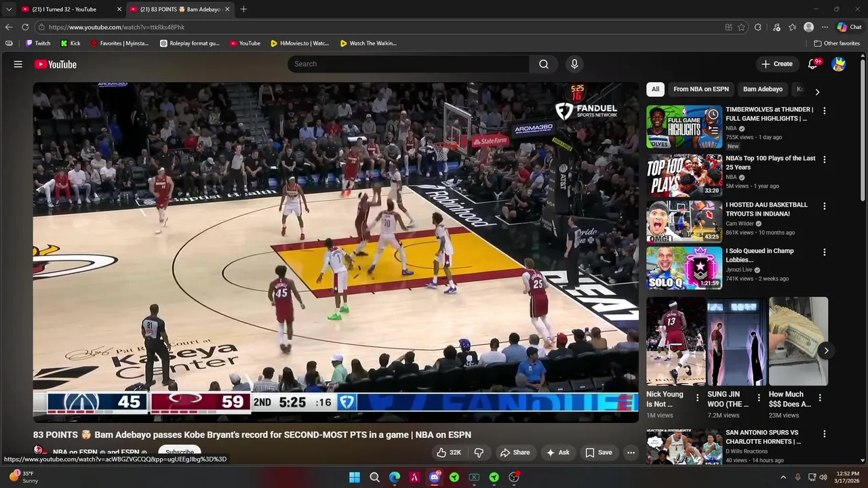Start voice search with microphone icon
The width and height of the screenshot is (868, 488).
tap(574, 64)
